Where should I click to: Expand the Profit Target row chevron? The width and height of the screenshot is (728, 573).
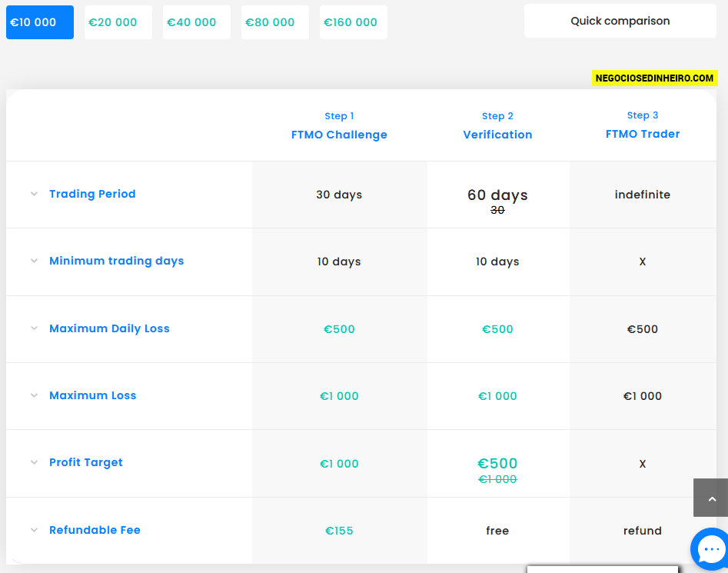coord(34,462)
